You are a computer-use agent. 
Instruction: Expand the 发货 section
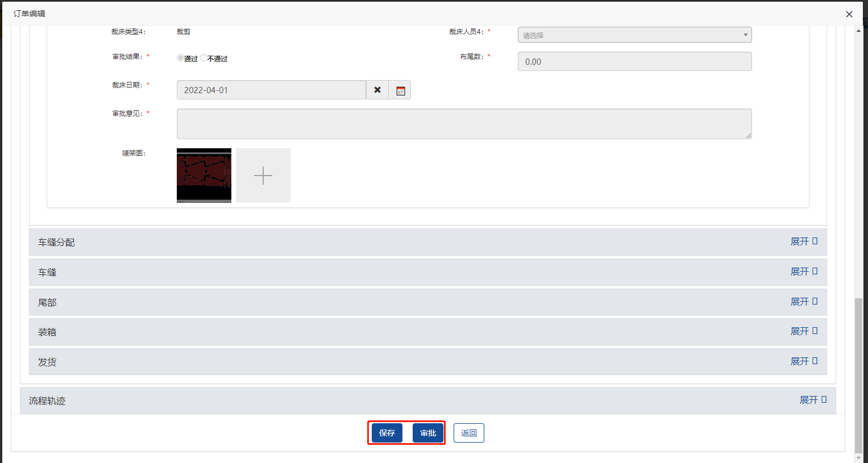[803, 361]
